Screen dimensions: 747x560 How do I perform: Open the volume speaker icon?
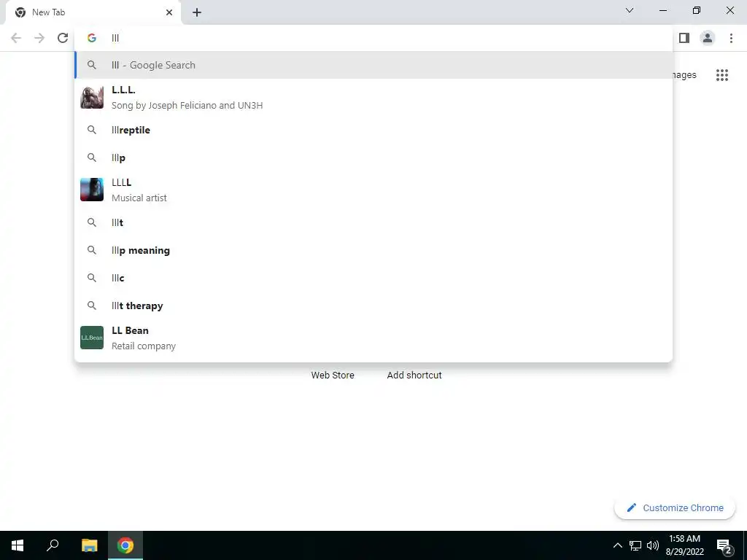(653, 545)
